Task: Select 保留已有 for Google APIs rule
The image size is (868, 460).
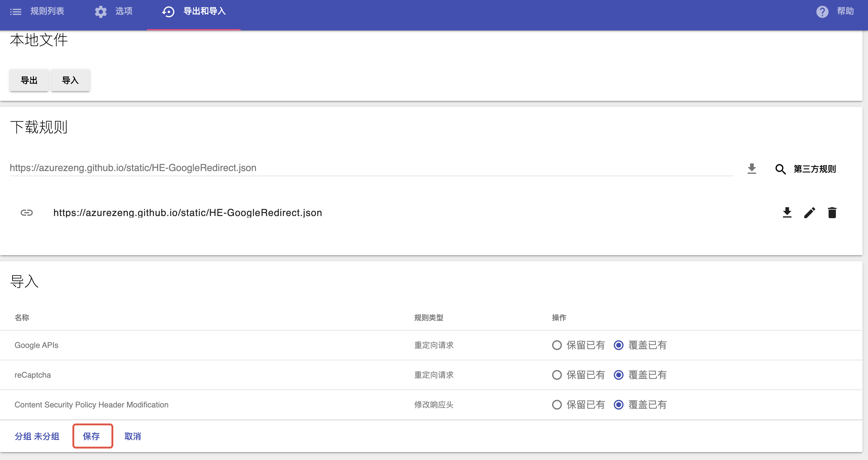Action: point(557,345)
